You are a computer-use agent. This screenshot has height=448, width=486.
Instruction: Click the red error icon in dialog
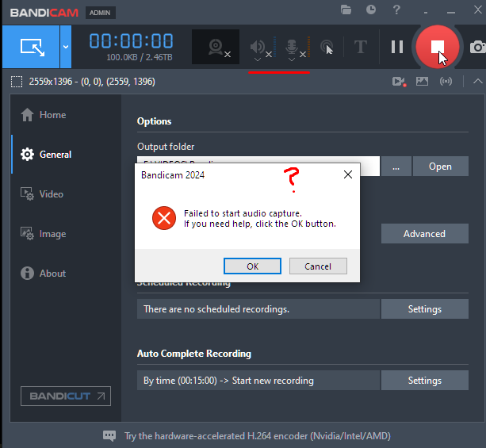[164, 218]
